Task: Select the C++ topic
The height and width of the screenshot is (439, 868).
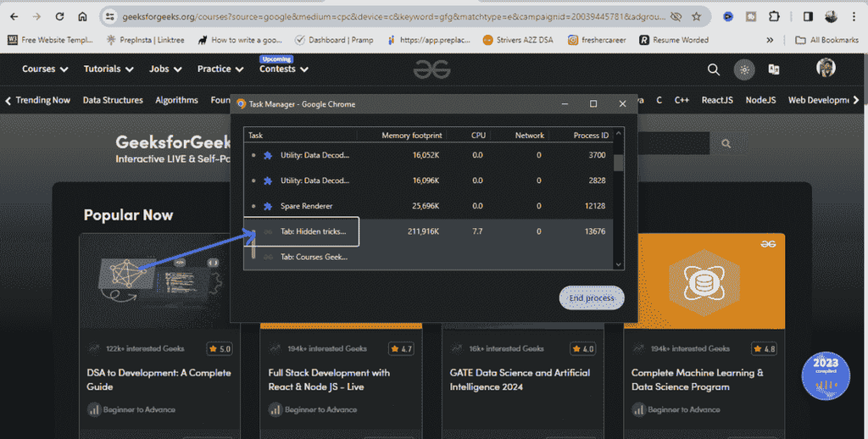Action: 682,100
